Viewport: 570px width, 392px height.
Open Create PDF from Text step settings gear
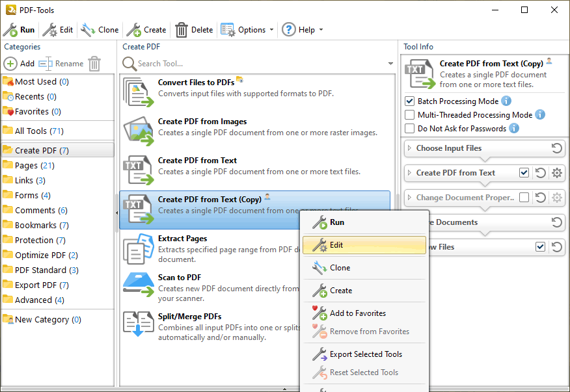[557, 173]
